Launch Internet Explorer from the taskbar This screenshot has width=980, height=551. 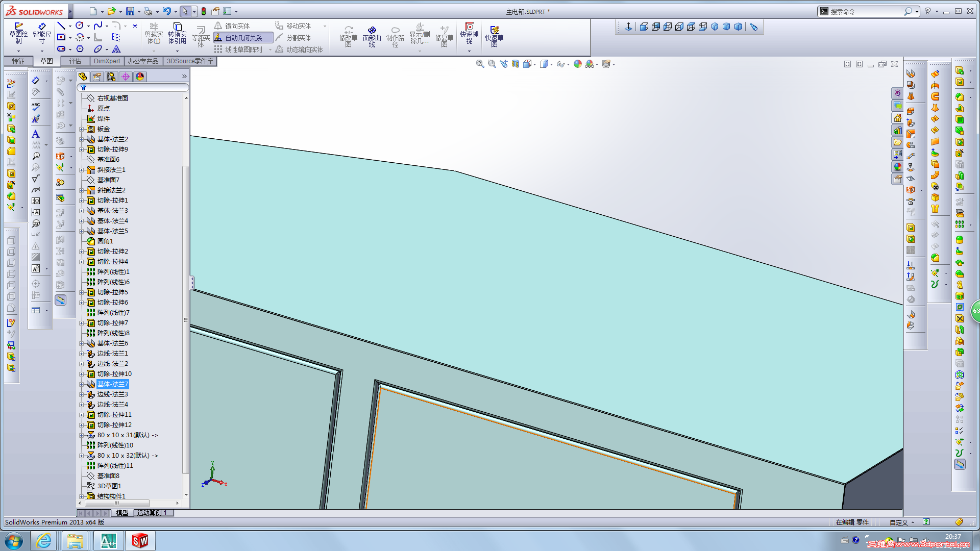point(44,541)
